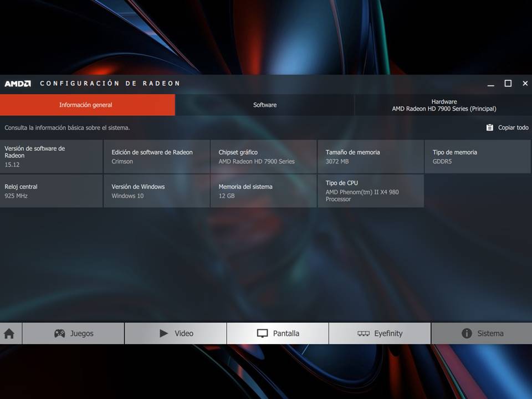This screenshot has width=532, height=399.
Task: Select the Información general tab
Action: tap(88, 105)
